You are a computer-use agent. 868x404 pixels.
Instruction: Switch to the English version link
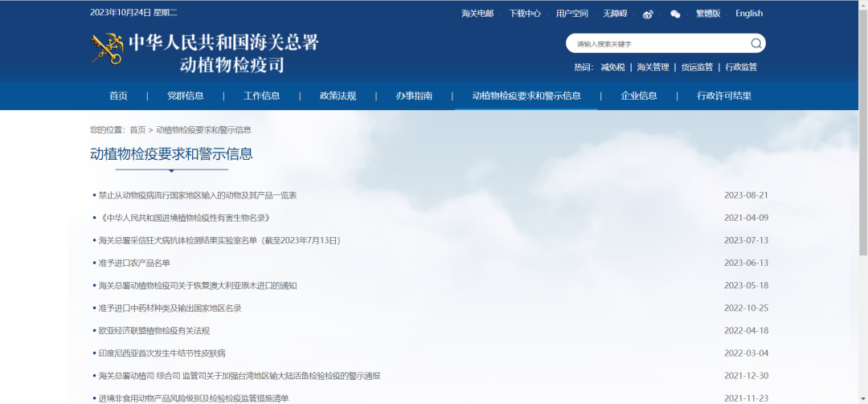[x=749, y=14]
